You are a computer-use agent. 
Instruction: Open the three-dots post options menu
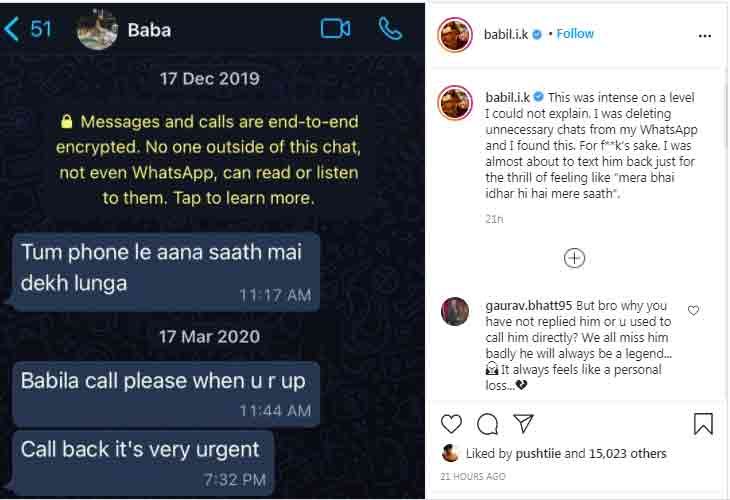704,35
